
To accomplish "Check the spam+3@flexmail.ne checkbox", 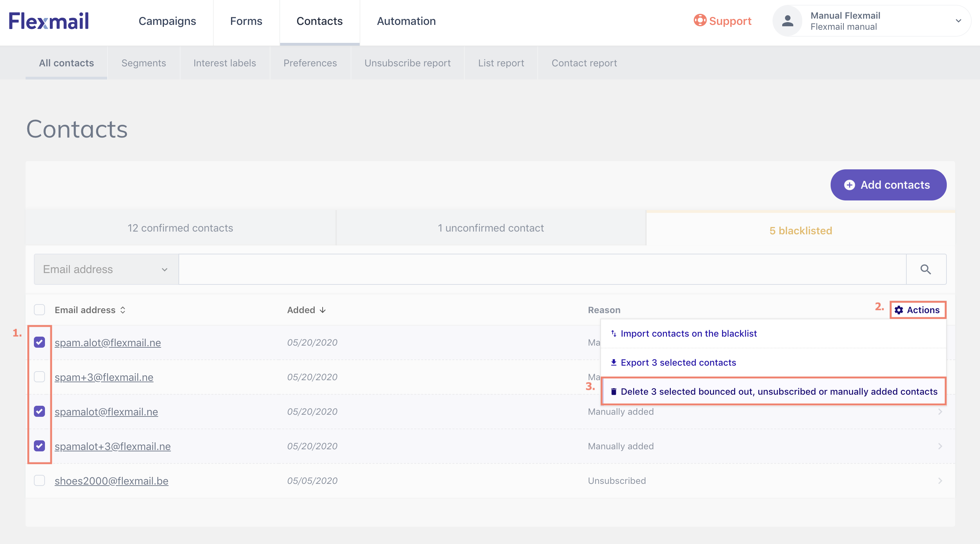I will 39,377.
